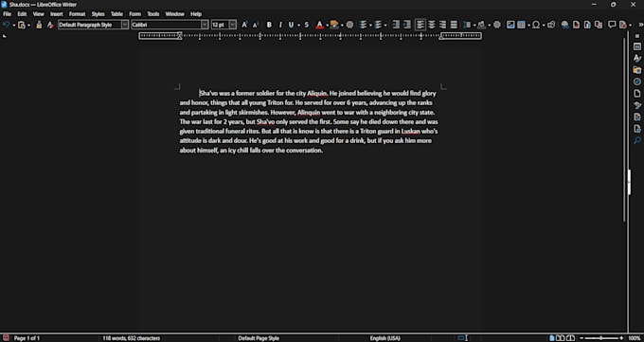Open the Paragraph Style dropdown arrow
644x342 pixels.
pyautogui.click(x=125, y=25)
